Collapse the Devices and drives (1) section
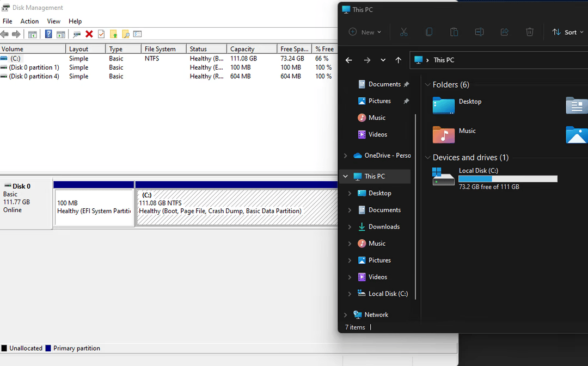This screenshot has width=588, height=366. pos(427,158)
